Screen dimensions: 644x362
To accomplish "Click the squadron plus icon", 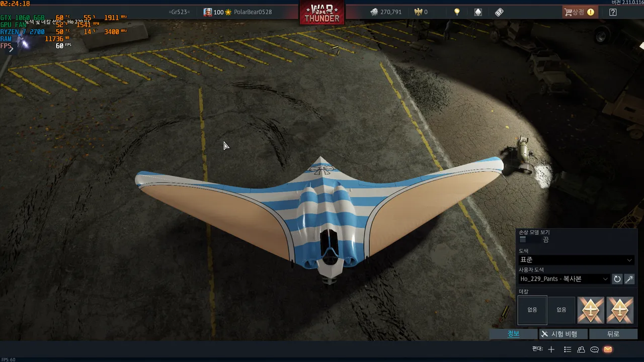I will tap(551, 349).
